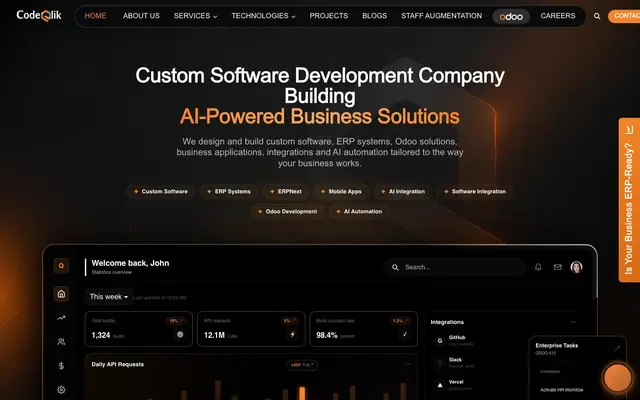Navigate to PROJECTS
This screenshot has height=400, width=640.
tap(329, 16)
